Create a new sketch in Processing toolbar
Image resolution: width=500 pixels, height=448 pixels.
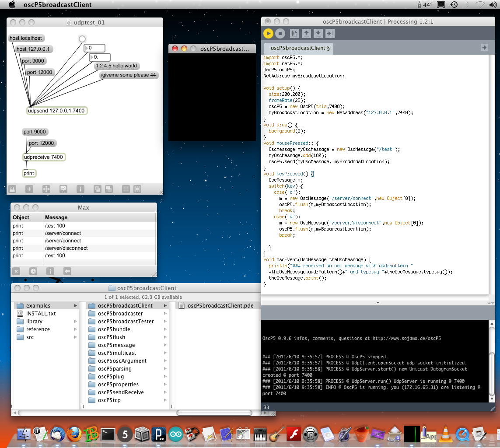294,33
